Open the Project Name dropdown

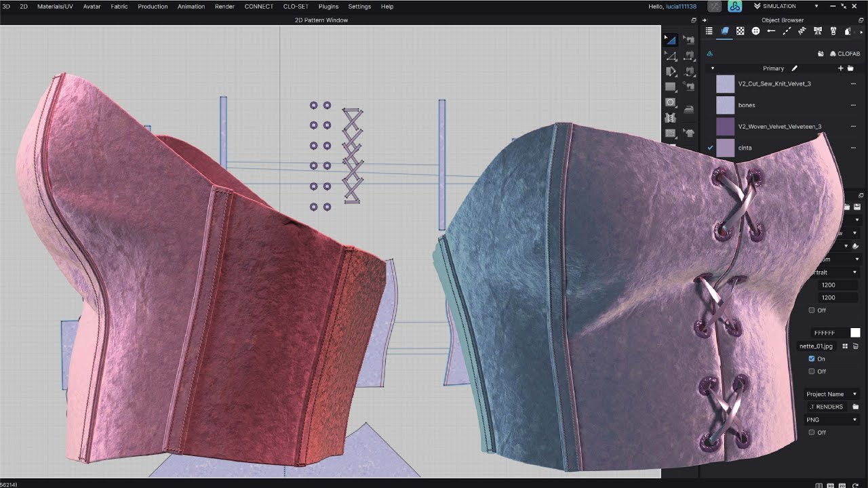click(x=832, y=394)
